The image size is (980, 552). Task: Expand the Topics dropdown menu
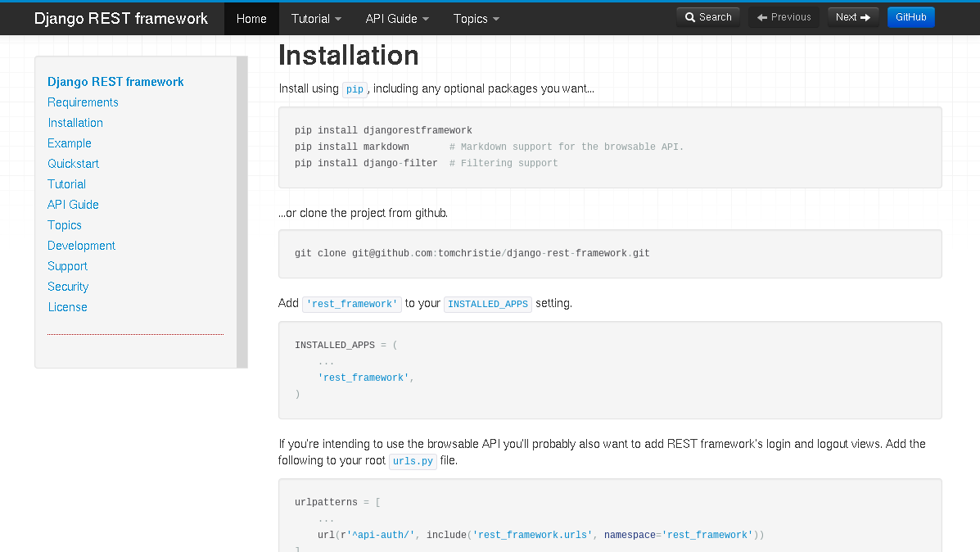pos(476,19)
